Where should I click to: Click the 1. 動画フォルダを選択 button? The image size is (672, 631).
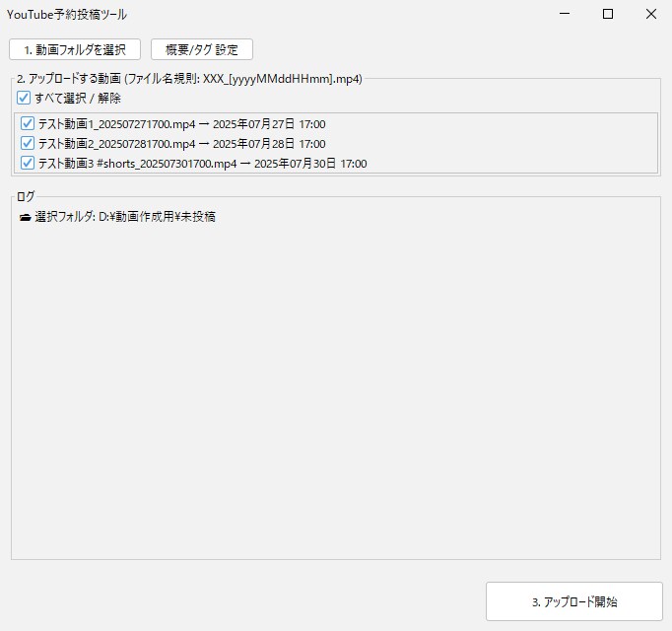point(75,49)
